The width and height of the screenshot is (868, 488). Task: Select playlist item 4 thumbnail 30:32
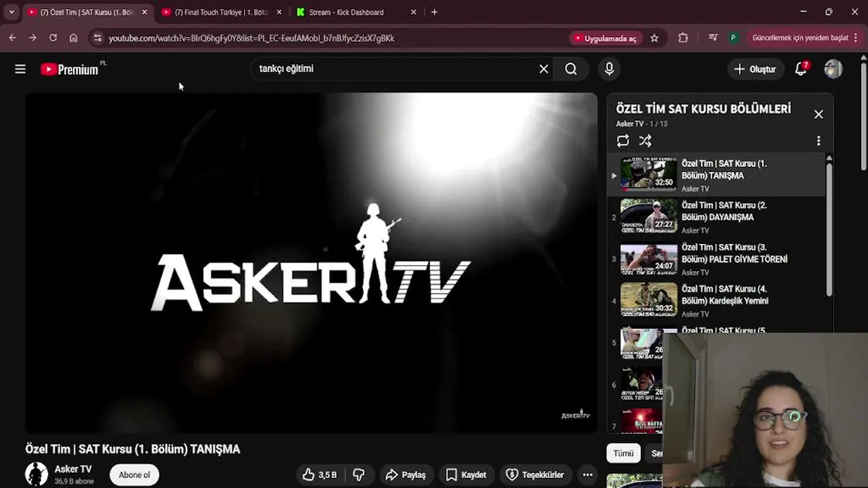[x=649, y=300]
